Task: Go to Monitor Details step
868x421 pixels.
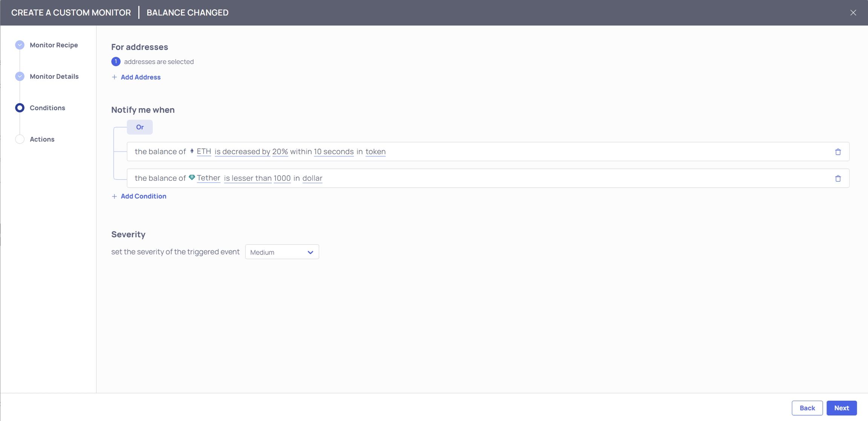Action: click(54, 76)
